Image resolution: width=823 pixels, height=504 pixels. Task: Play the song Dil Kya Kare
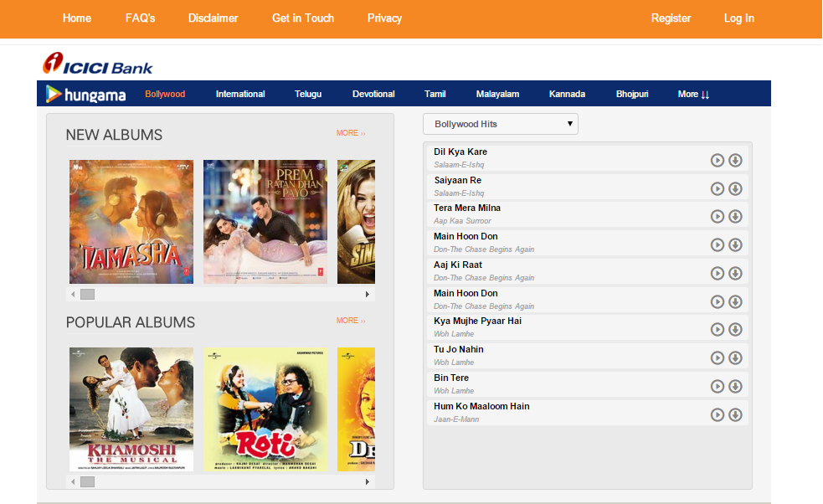click(x=717, y=160)
